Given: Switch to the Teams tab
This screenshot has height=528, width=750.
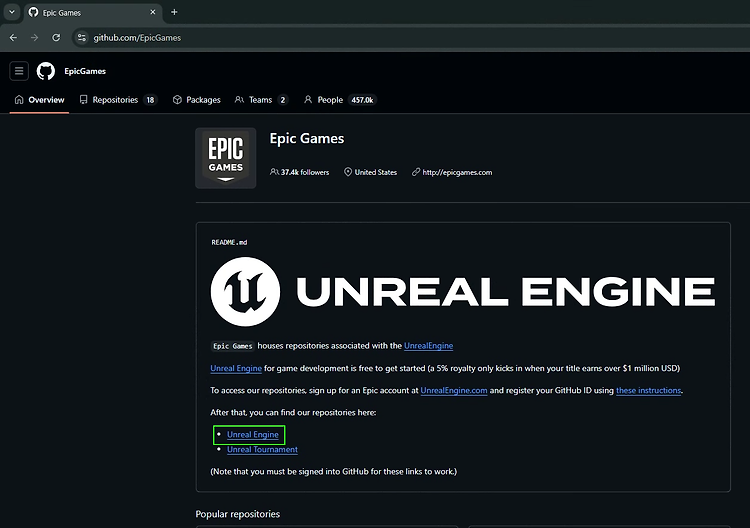Looking at the screenshot, I should (261, 99).
